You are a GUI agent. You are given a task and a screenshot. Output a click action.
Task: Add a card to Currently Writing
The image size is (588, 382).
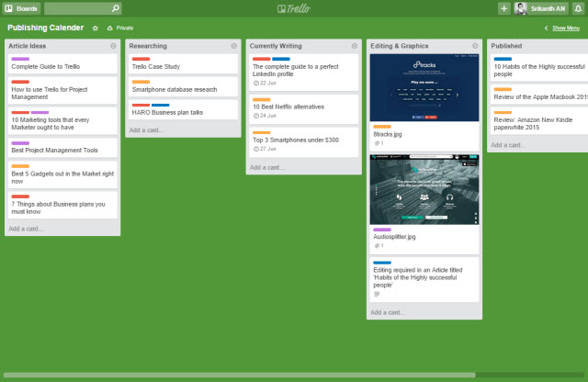(x=267, y=167)
